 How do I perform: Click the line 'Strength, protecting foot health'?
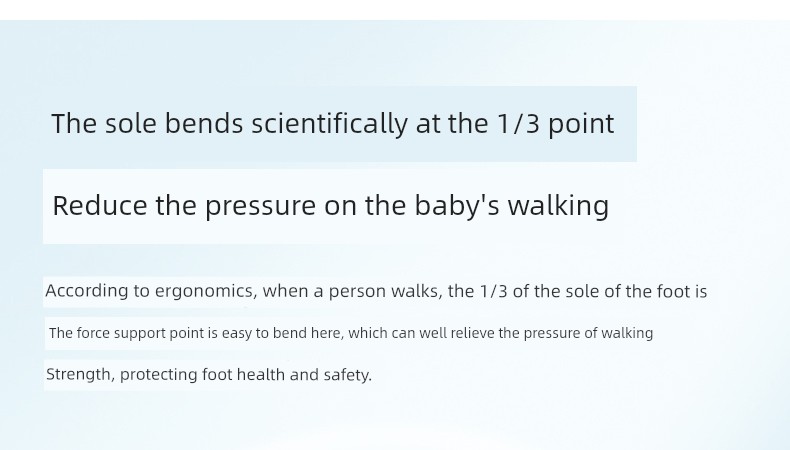[209, 375]
